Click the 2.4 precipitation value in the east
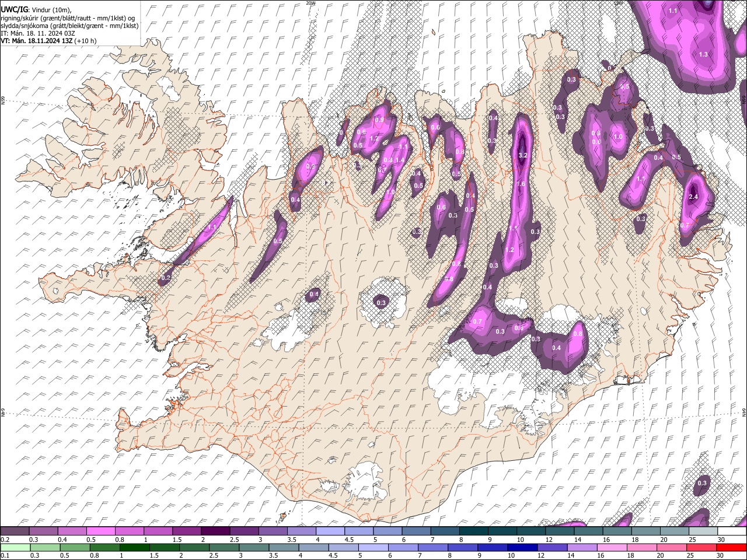The height and width of the screenshot is (560, 747). 693,197
